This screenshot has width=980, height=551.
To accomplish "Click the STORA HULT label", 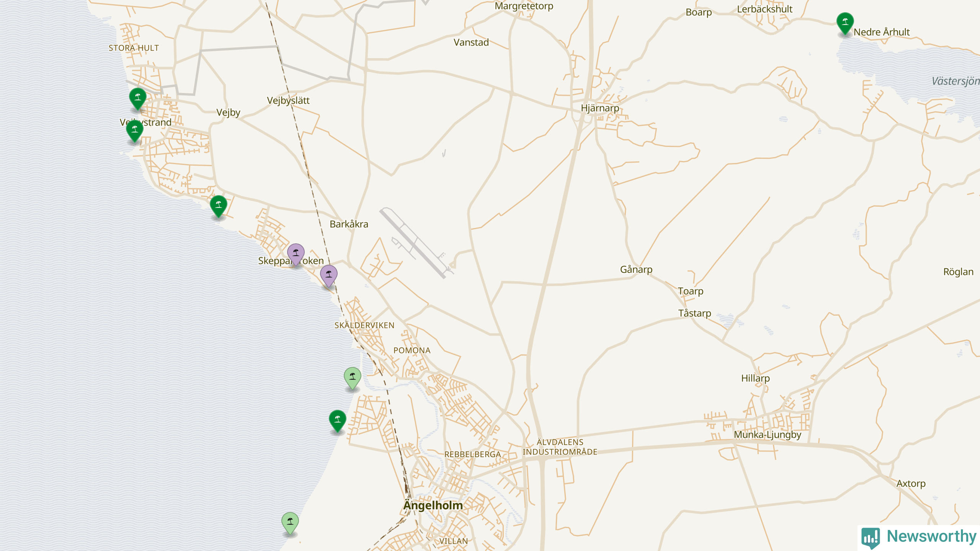I will coord(134,48).
